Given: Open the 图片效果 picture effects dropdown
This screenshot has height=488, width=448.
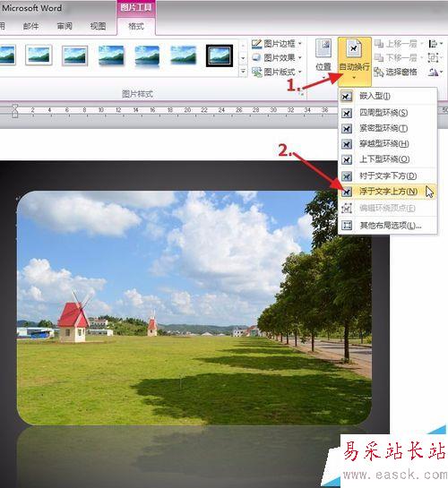Looking at the screenshot, I should [x=277, y=57].
